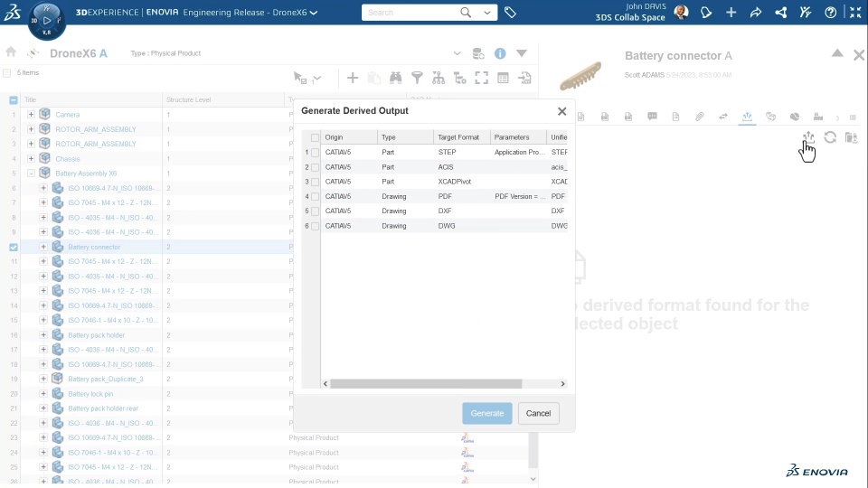Screen dimensions: 868x488
Task: Click the search magnifier icon
Action: point(466,12)
